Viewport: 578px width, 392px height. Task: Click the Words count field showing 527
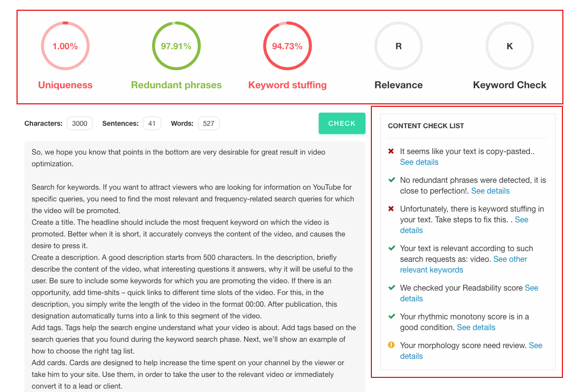pyautogui.click(x=209, y=123)
